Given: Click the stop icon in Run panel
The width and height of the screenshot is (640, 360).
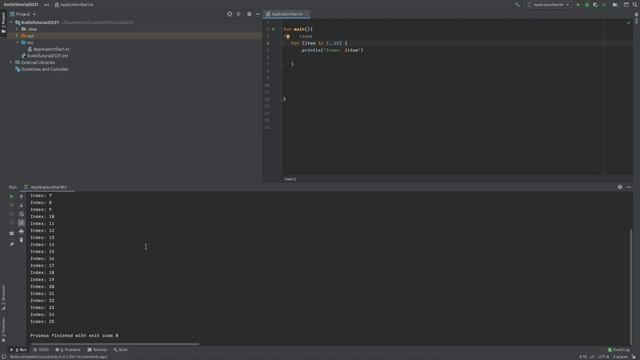Looking at the screenshot, I should point(11,205).
